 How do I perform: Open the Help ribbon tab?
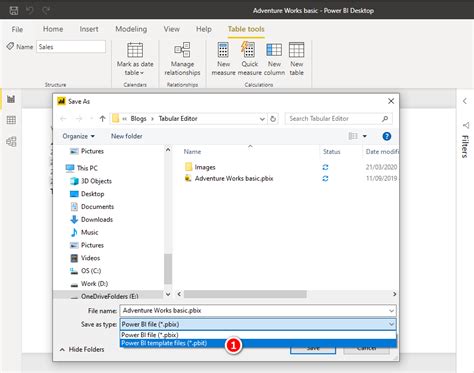pos(204,29)
